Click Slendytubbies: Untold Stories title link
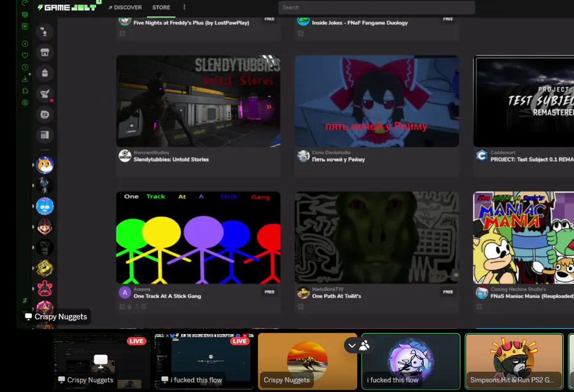574x392 pixels. pyautogui.click(x=171, y=159)
